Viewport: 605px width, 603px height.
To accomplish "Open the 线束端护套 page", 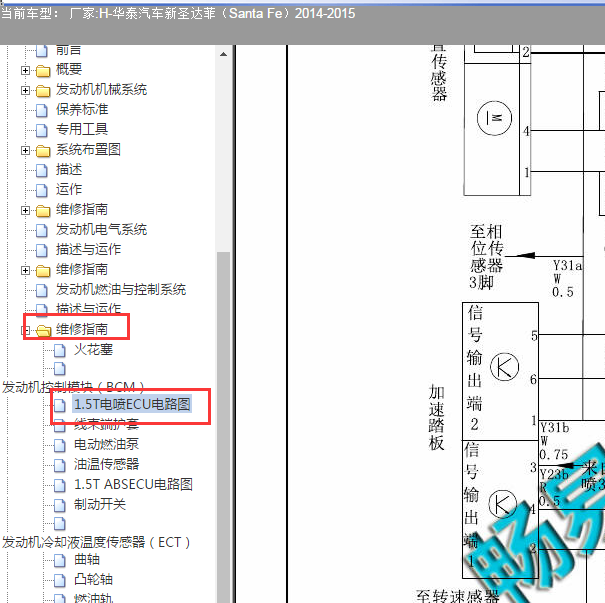I will (x=106, y=424).
